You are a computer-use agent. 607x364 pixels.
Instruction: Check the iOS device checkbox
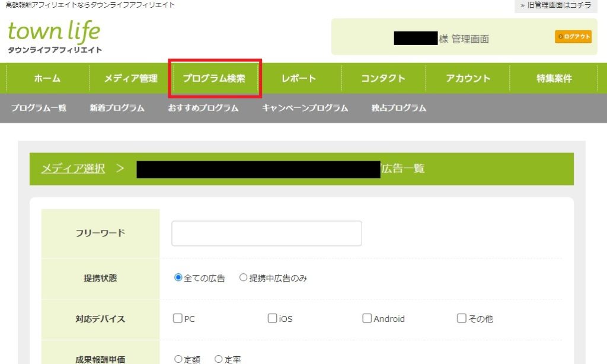click(x=272, y=318)
